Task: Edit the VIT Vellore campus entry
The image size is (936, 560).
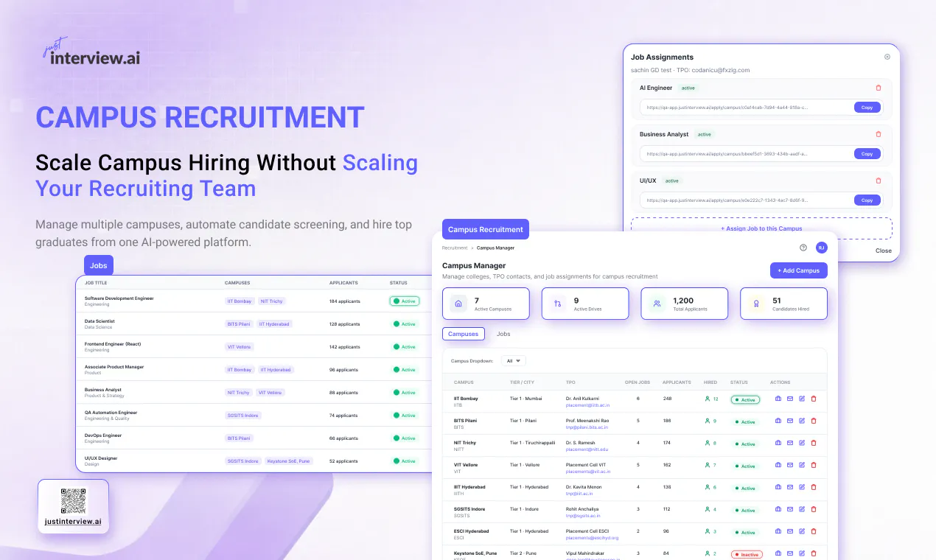Action: point(802,465)
